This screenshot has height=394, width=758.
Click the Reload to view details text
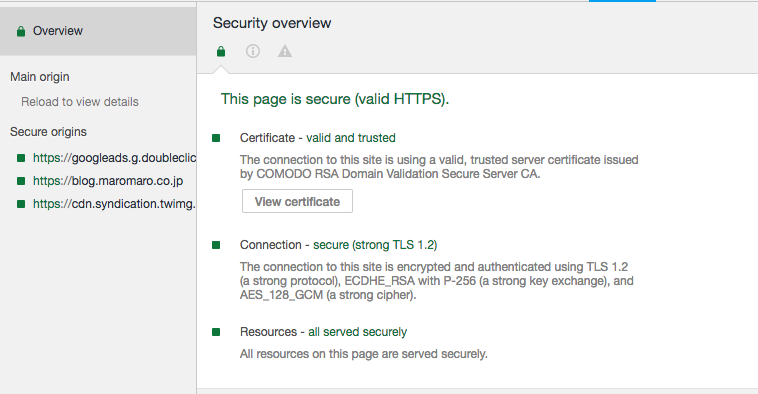coord(80,102)
